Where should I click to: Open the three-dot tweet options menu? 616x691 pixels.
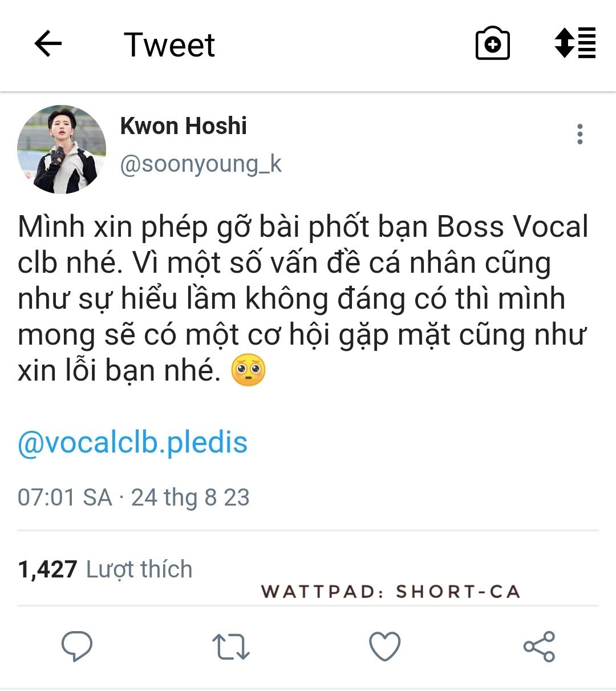click(580, 134)
